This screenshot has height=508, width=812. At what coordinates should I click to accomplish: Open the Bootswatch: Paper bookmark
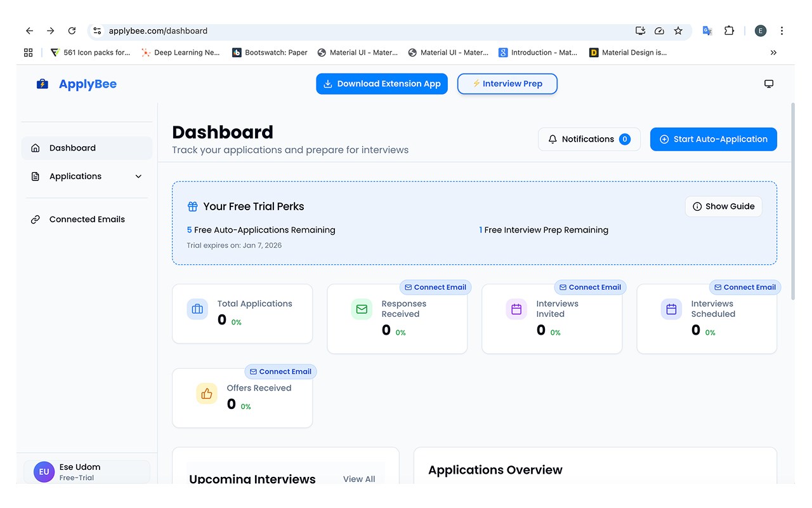(x=270, y=53)
